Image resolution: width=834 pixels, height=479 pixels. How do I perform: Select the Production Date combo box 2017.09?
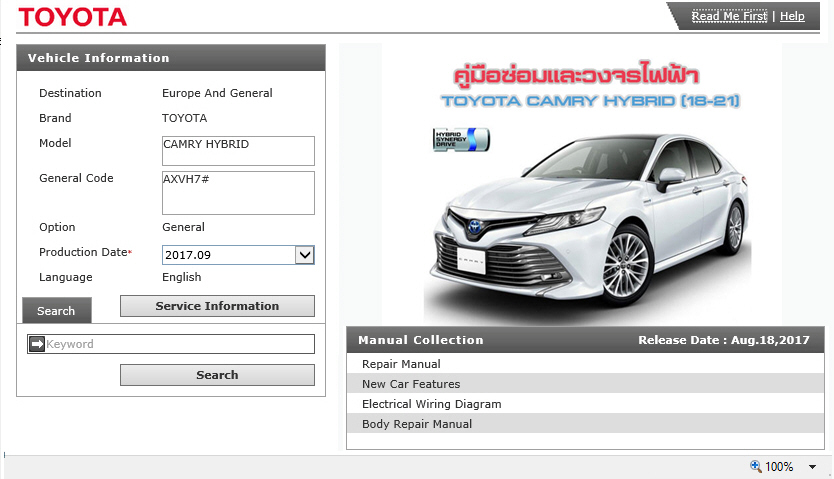(x=238, y=255)
